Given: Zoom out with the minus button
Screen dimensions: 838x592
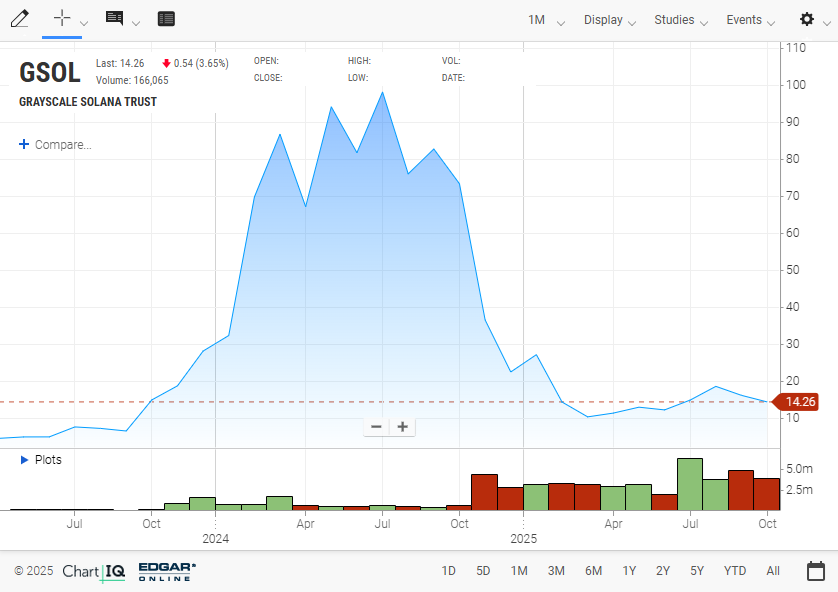Looking at the screenshot, I should pyautogui.click(x=376, y=426).
